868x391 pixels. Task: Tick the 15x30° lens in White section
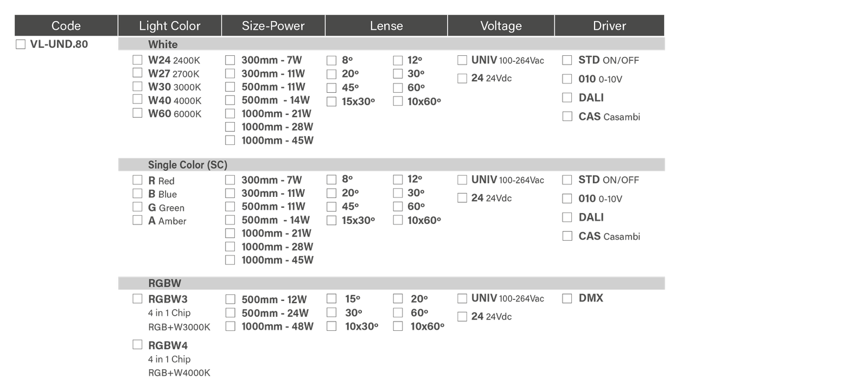click(x=331, y=101)
